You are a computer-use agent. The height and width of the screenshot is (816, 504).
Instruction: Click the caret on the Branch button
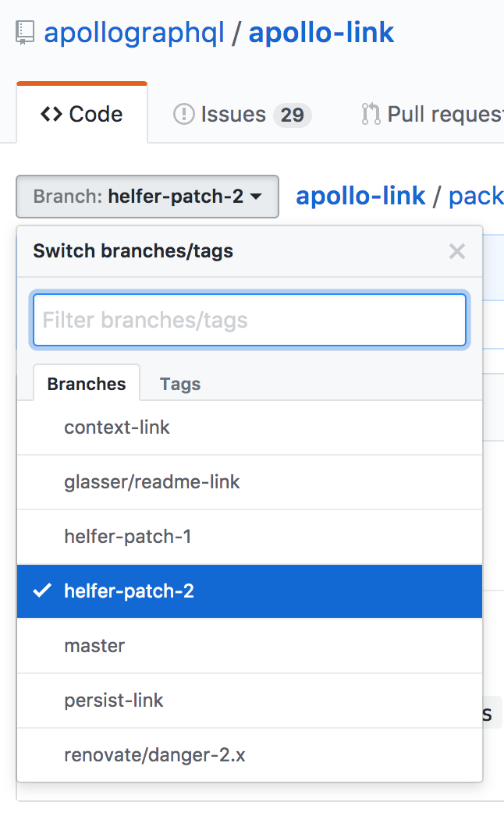pos(255,197)
